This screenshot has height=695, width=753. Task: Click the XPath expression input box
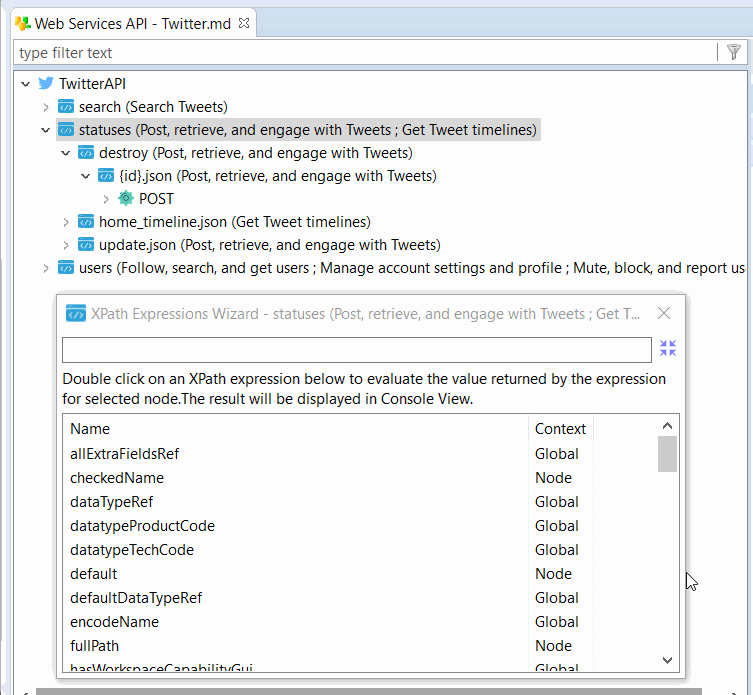357,350
